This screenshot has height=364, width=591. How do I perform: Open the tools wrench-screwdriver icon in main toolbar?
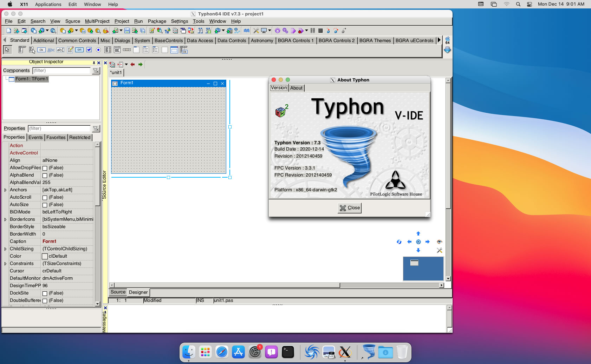coord(256,31)
